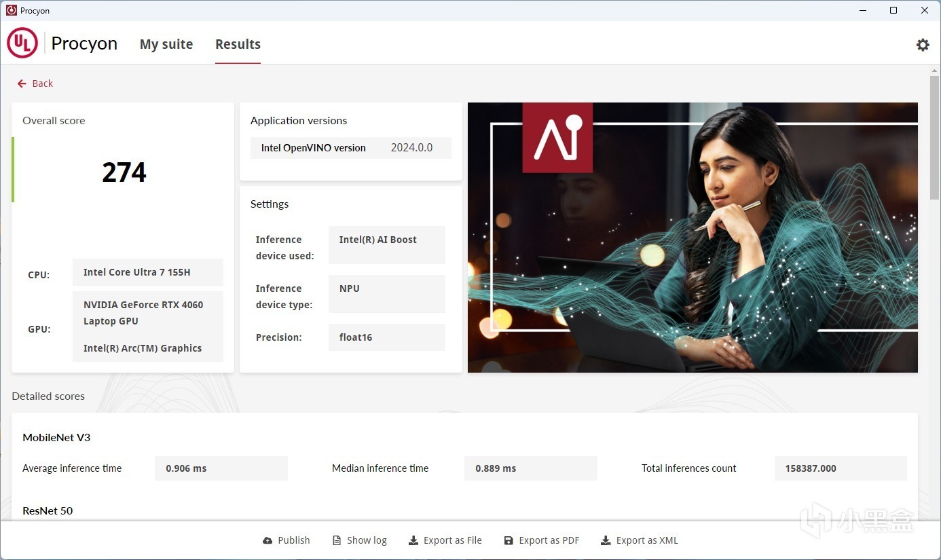Click the Back arrow icon

(x=22, y=83)
